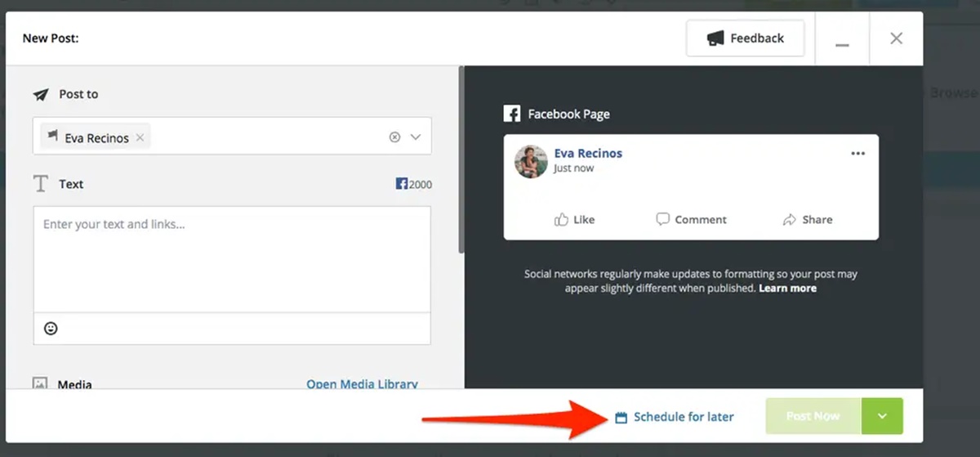The width and height of the screenshot is (980, 457).
Task: Click Eva Recinos profile name in preview
Action: coord(588,154)
